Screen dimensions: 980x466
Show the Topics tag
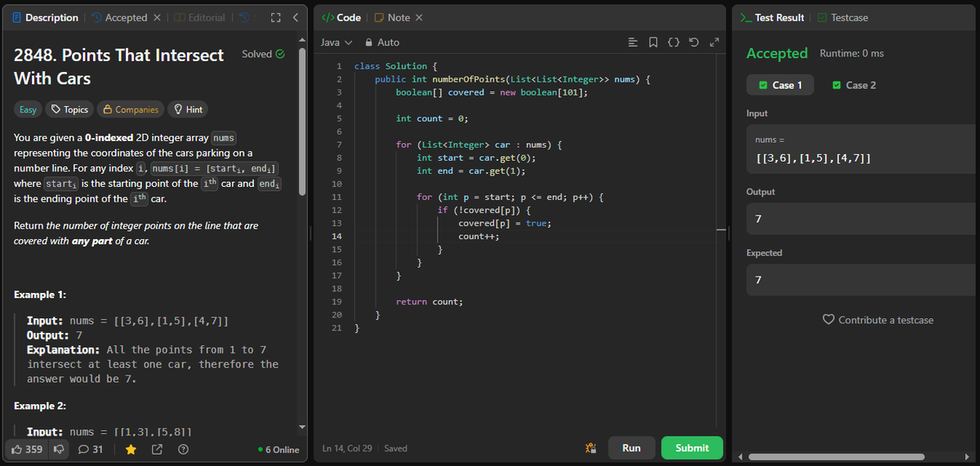tap(69, 109)
